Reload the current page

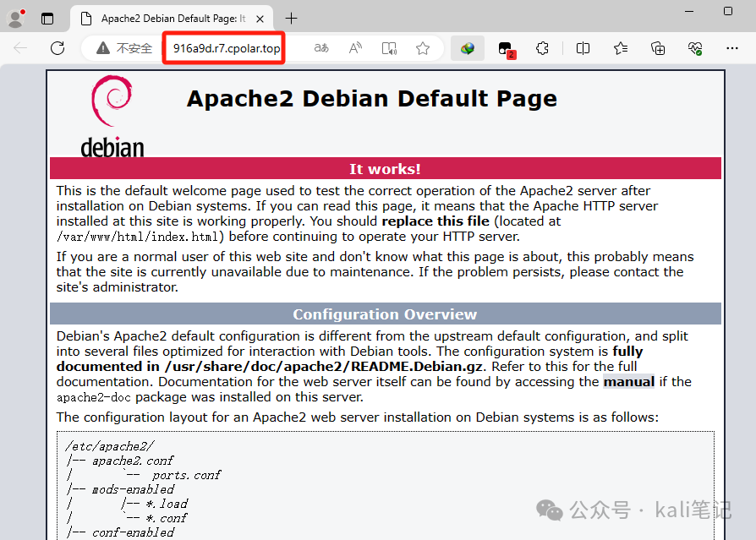tap(58, 48)
